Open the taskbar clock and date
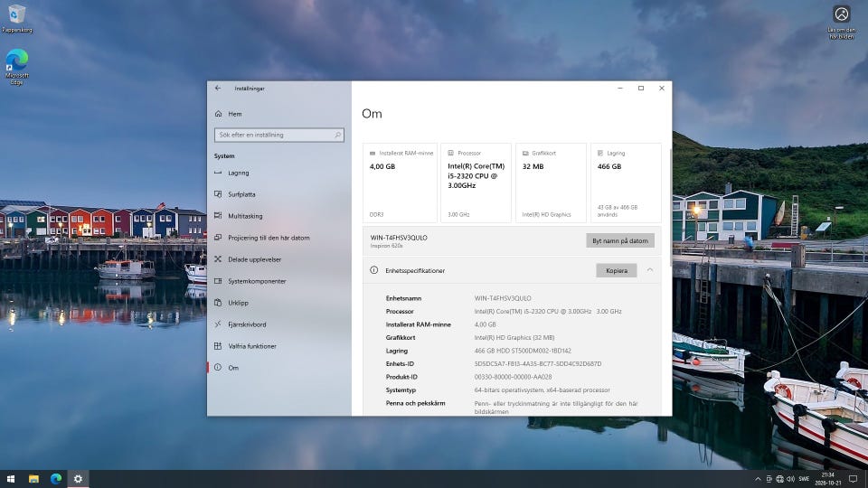The height and width of the screenshot is (488, 868). [x=827, y=479]
